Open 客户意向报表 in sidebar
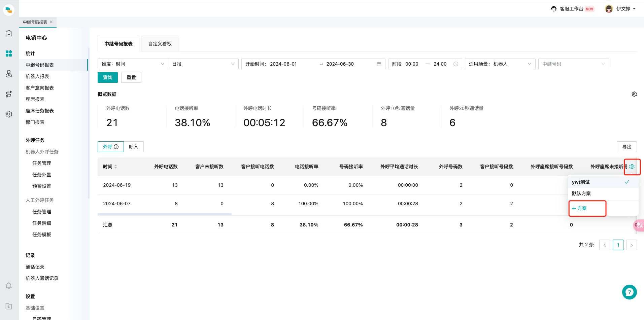The image size is (644, 320). (40, 88)
